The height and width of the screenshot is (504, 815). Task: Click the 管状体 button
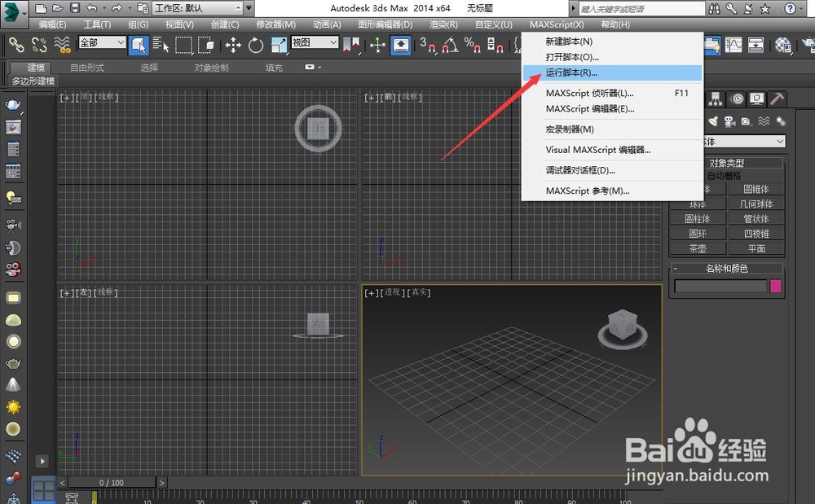point(756,218)
